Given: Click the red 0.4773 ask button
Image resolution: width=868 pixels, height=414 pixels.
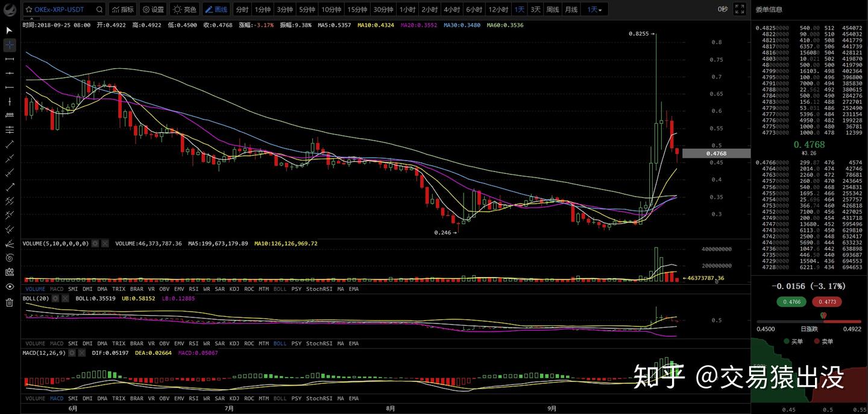Looking at the screenshot, I should pyautogui.click(x=828, y=301).
